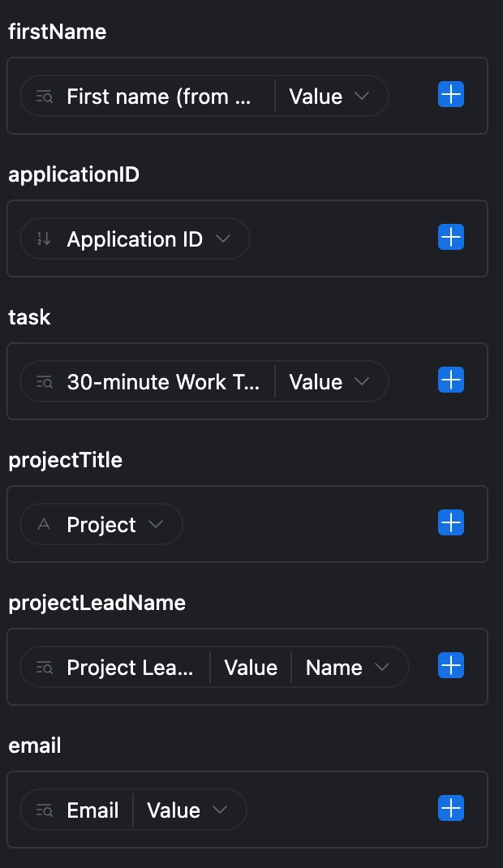This screenshot has height=868, width=503.
Task: Click the Email token label
Action: [92, 810]
